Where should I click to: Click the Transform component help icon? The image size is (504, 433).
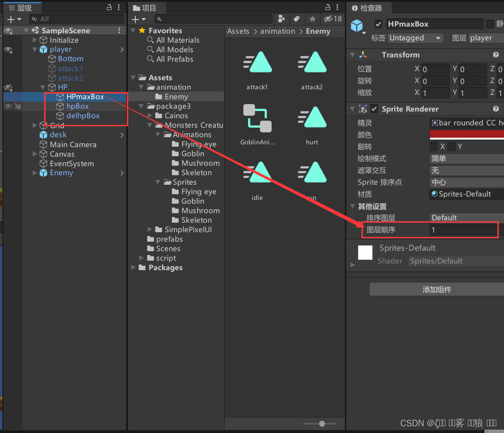click(495, 55)
